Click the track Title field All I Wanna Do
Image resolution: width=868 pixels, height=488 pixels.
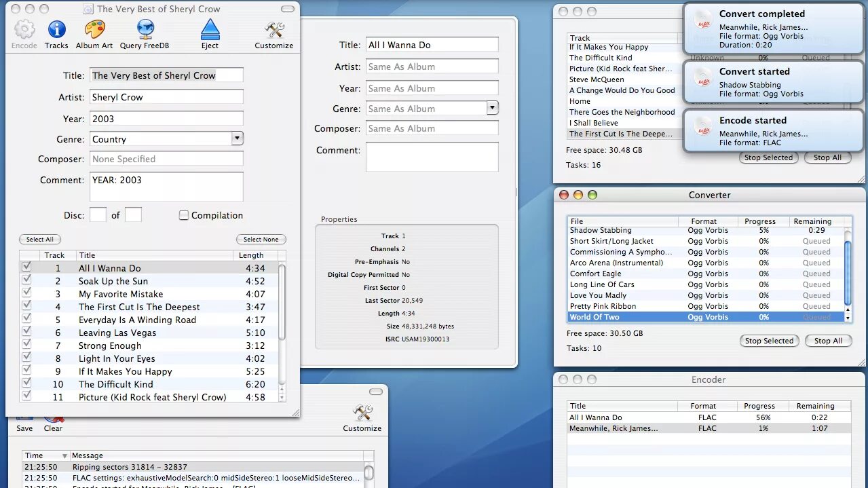(x=432, y=45)
